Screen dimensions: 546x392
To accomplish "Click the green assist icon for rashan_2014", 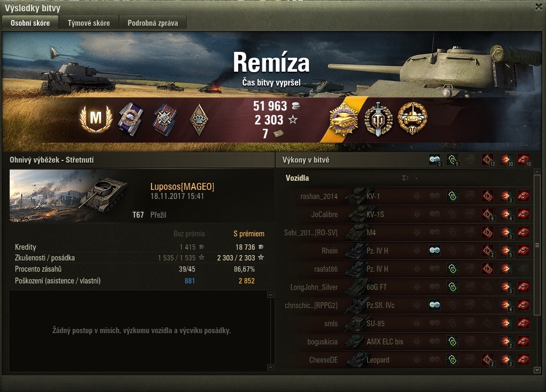I will tap(452, 196).
